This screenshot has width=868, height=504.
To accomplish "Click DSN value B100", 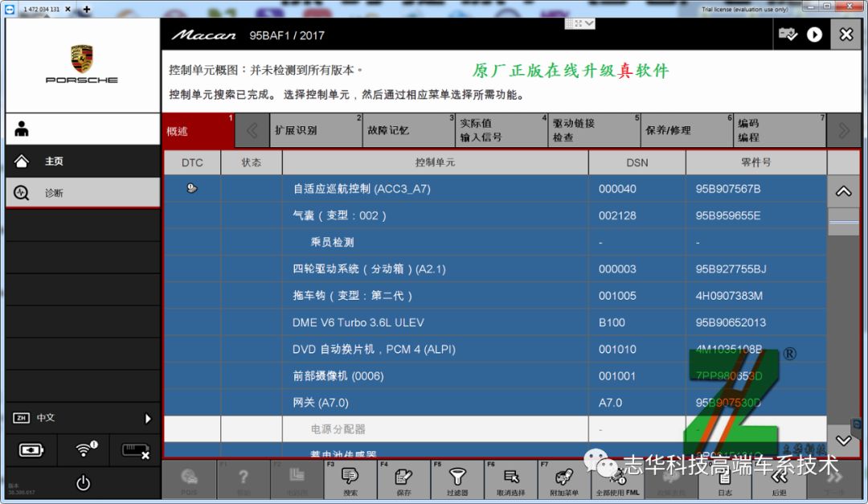I will point(612,322).
